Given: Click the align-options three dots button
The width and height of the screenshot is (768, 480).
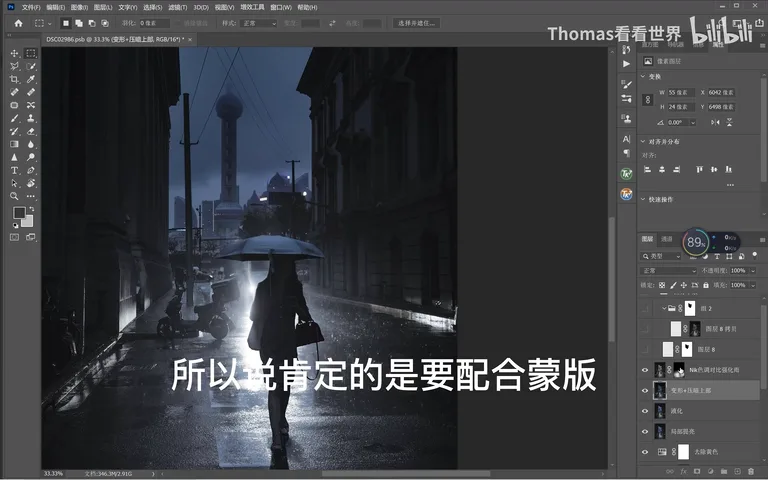Looking at the screenshot, I should tap(730, 185).
